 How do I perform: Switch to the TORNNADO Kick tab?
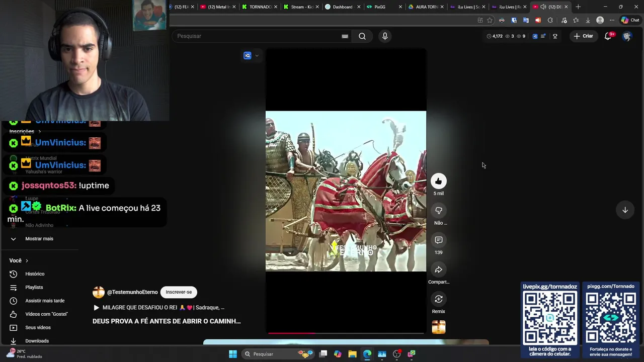click(x=259, y=7)
